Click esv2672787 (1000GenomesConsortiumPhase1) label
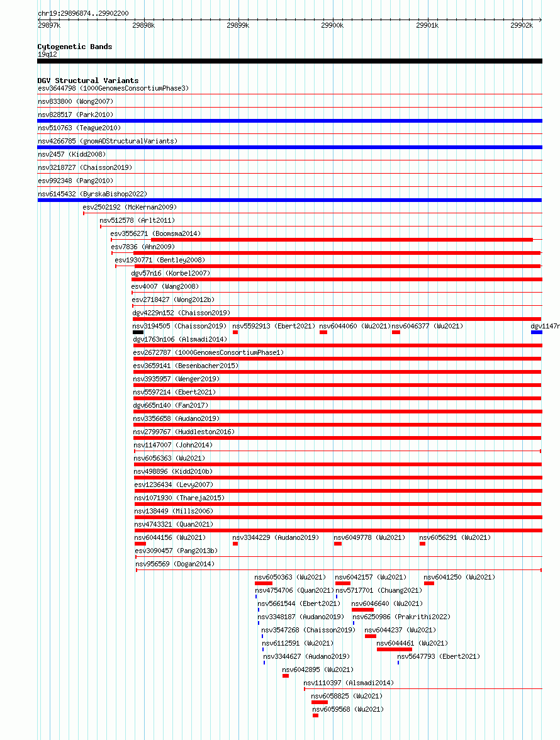 208,352
